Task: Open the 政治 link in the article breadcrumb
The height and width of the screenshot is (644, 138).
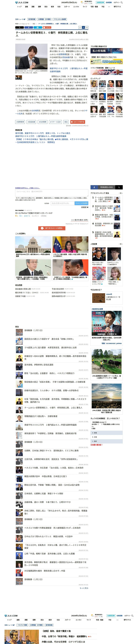Action: tap(34, 24)
